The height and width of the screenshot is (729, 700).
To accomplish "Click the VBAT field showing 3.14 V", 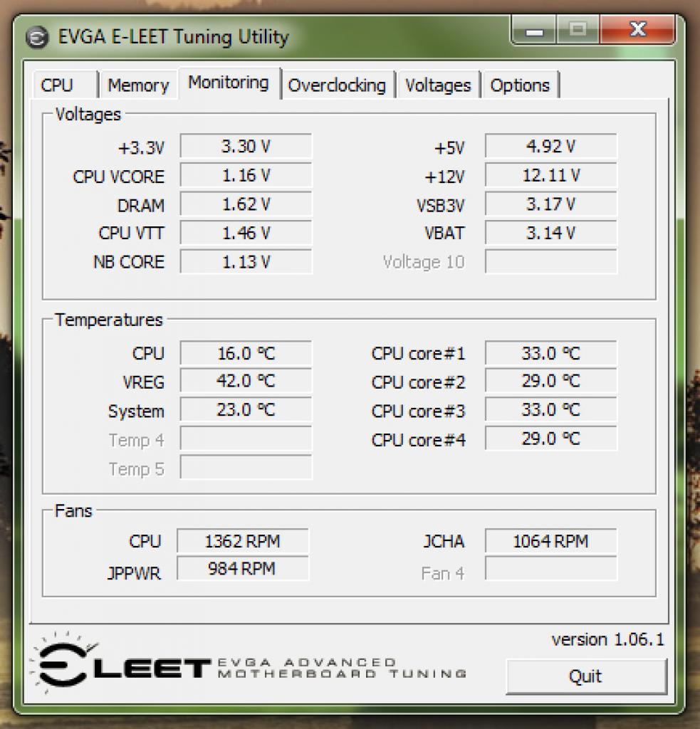I will (551, 233).
